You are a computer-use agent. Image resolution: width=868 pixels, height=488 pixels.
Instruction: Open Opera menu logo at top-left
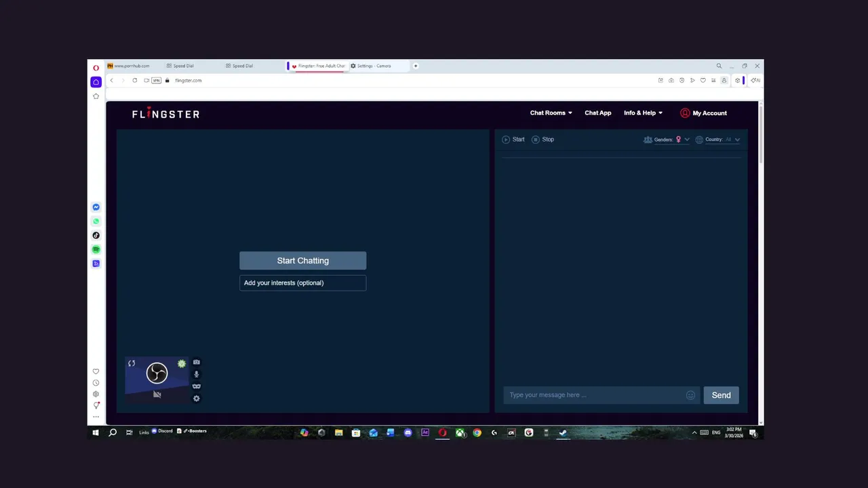[x=96, y=67]
